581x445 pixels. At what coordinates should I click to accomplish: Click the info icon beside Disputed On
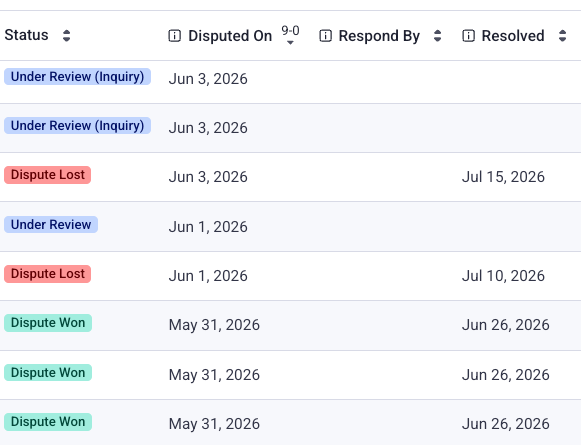(175, 36)
